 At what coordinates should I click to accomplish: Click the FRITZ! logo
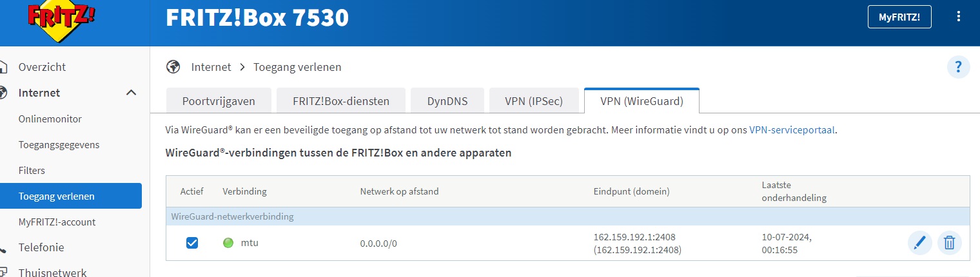[x=61, y=17]
